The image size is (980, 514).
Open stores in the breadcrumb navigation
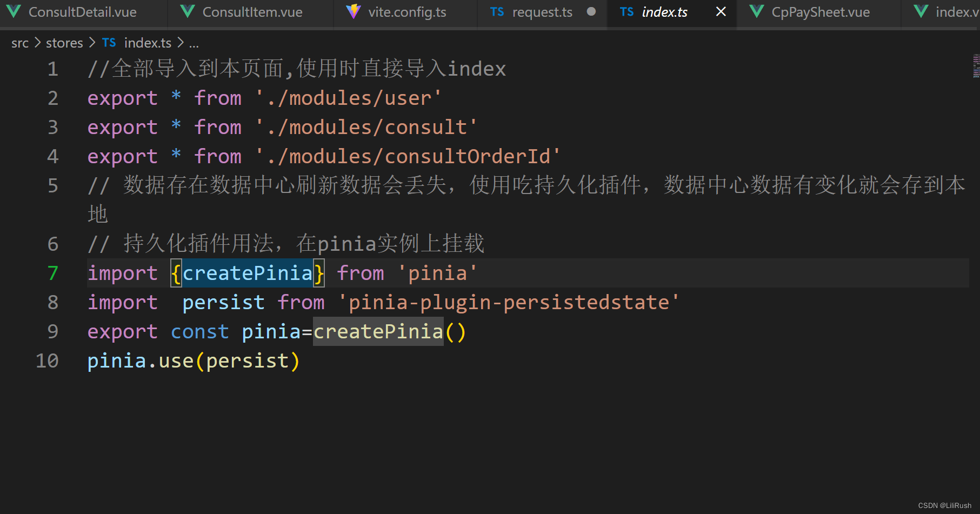click(64, 42)
